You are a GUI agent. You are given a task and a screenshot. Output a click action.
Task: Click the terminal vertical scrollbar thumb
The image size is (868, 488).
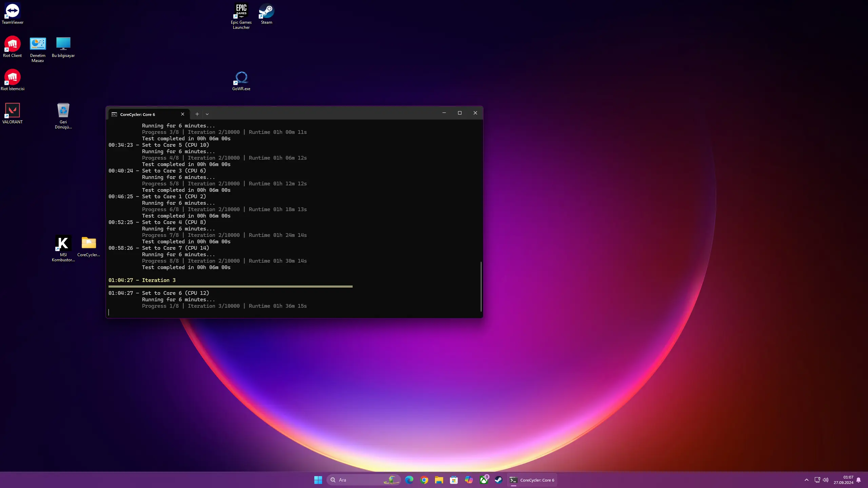pyautogui.click(x=481, y=286)
